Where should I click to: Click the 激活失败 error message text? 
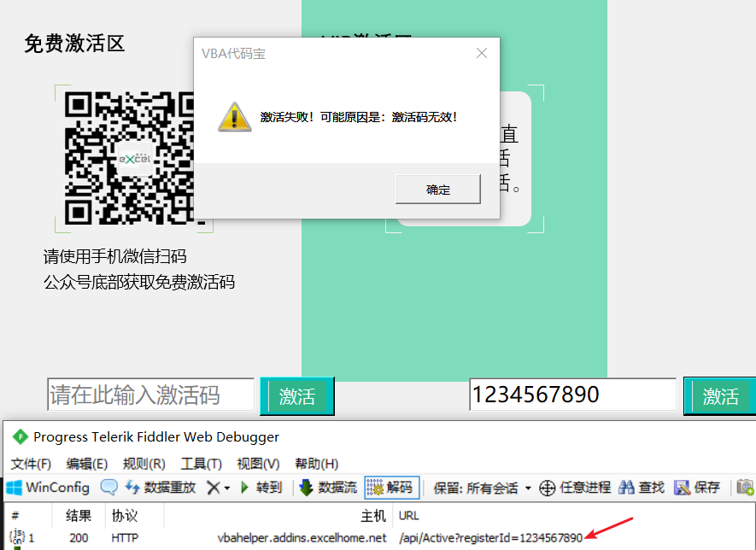(359, 117)
